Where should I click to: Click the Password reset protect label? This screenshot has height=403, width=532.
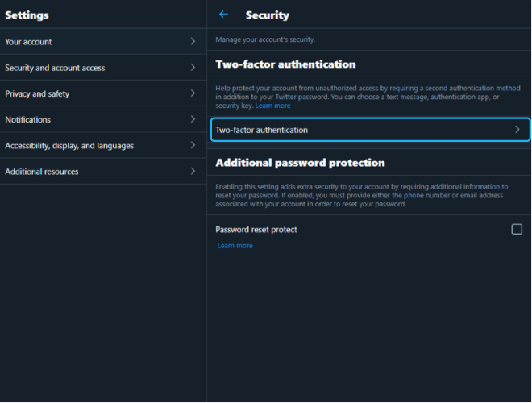tap(256, 230)
